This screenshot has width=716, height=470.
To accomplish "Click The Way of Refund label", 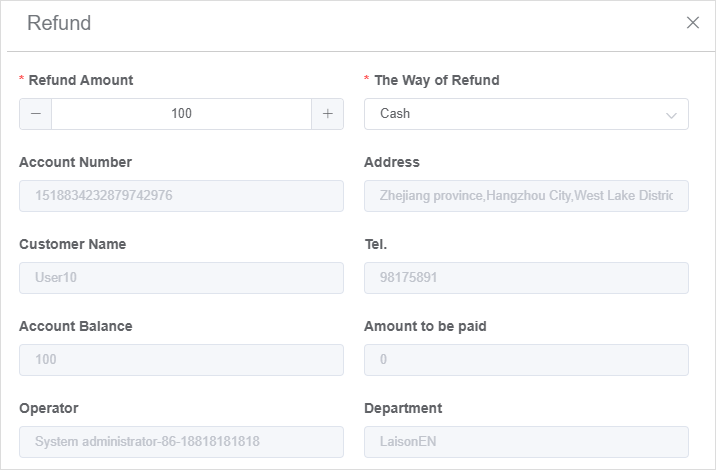I will click(x=437, y=80).
